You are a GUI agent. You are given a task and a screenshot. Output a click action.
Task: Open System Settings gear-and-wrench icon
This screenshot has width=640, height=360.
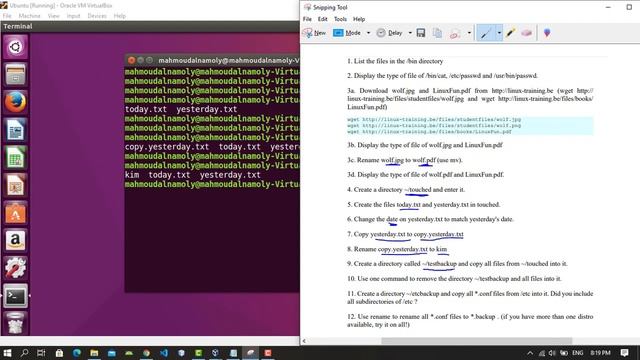coord(16,268)
